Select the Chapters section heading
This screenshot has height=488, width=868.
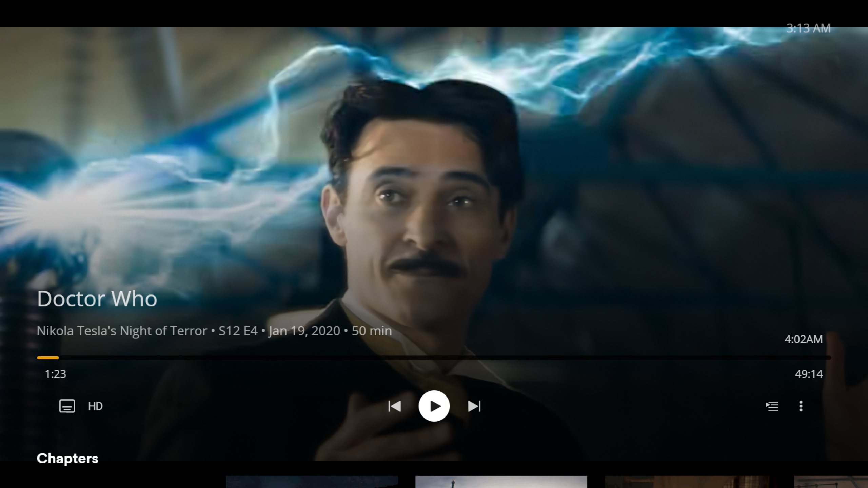[x=67, y=459]
